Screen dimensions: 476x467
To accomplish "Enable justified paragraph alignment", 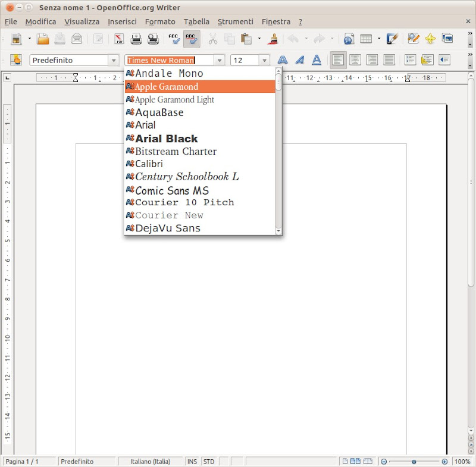I will (x=389, y=60).
